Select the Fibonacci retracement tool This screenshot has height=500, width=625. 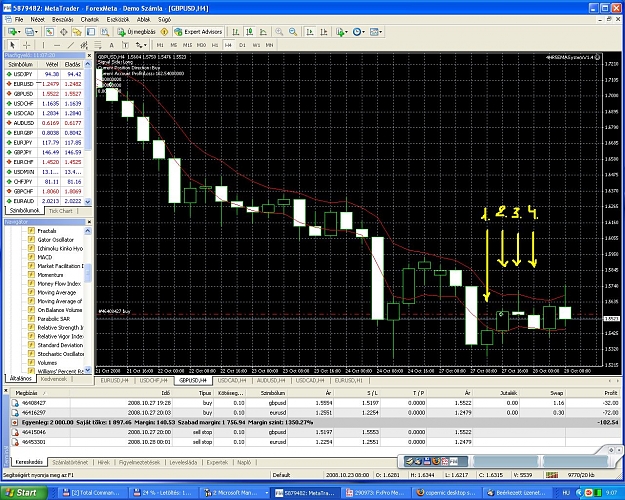98,45
